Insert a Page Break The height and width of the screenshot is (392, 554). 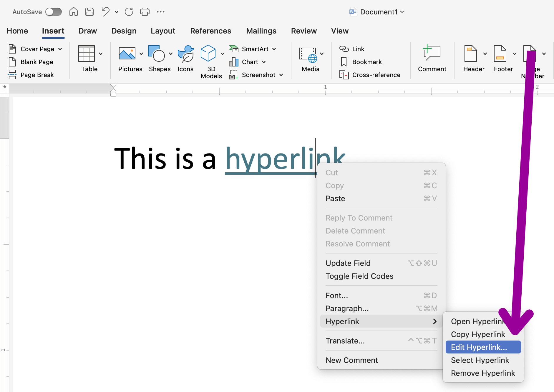(x=31, y=75)
